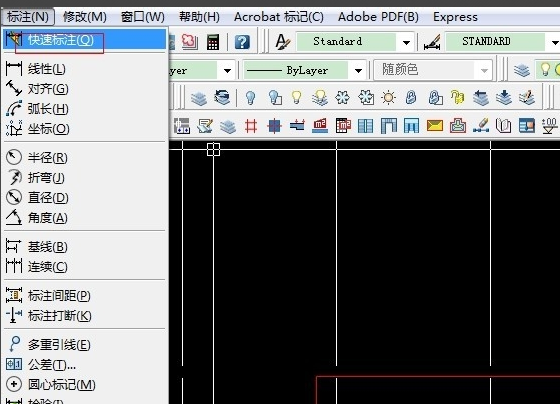Click the plain snowflake layer freeze icon
Screen dimensions: 560x404
click(x=342, y=97)
